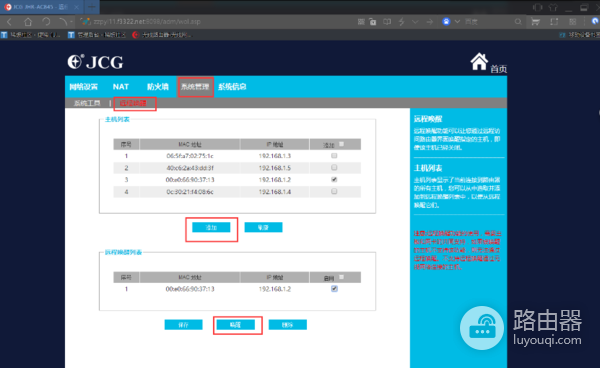
Task: Expand the dropdown arrow next to the undo icon
Action: click(72, 22)
